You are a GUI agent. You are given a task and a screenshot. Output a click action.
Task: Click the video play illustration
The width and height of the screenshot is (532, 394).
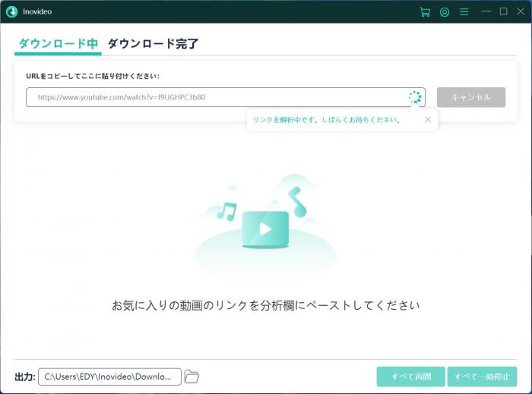[265, 229]
